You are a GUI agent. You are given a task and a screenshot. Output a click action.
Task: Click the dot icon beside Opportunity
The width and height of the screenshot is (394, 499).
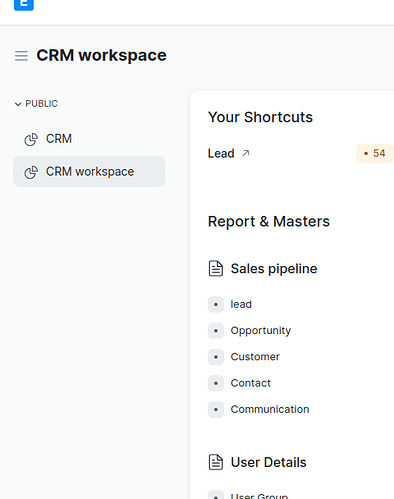(x=216, y=331)
